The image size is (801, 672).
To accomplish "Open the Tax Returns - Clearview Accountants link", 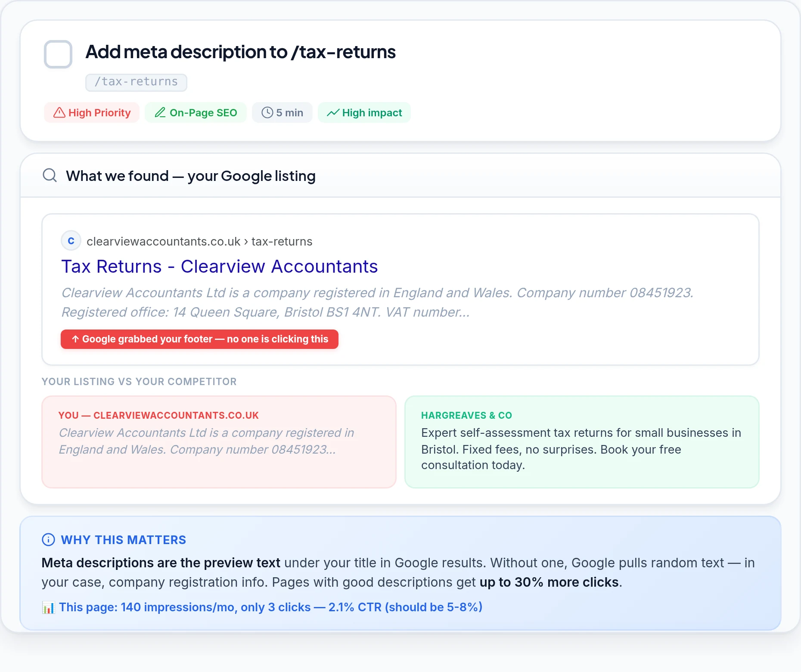I will (x=220, y=267).
